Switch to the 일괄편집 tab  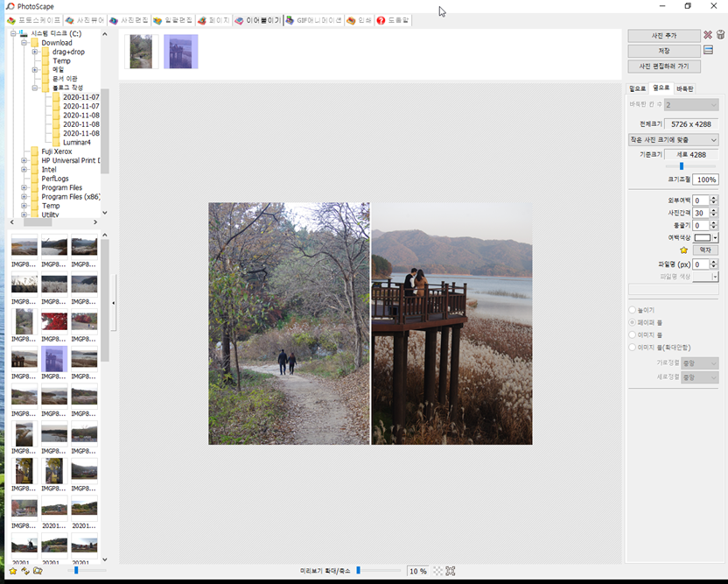tap(173, 20)
